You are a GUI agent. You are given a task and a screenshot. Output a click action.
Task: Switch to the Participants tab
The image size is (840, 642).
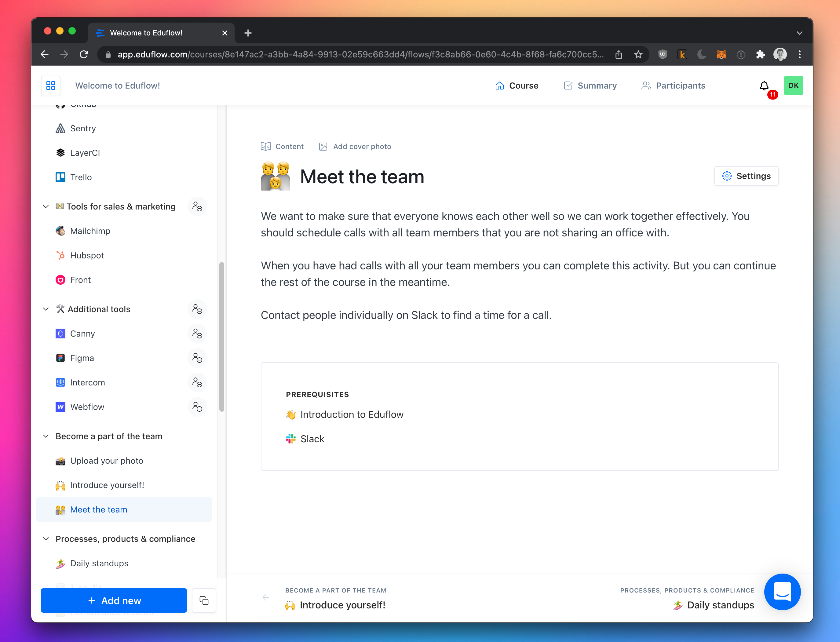673,86
